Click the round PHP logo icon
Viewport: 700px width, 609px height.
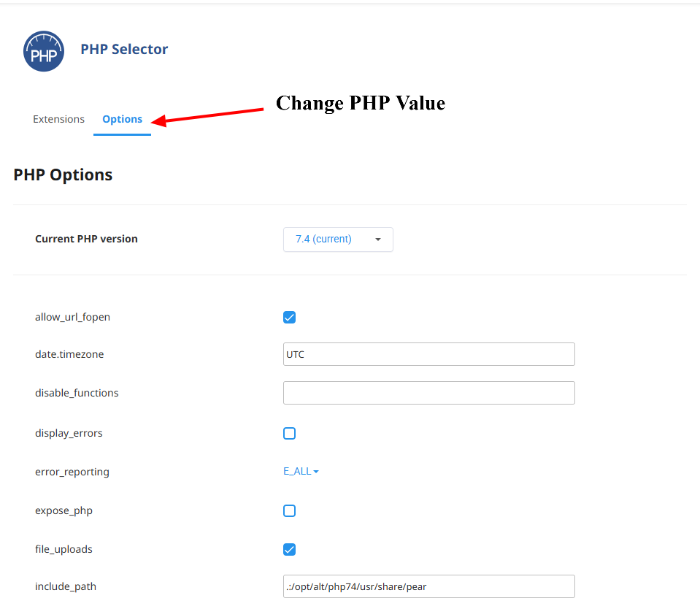pos(44,50)
